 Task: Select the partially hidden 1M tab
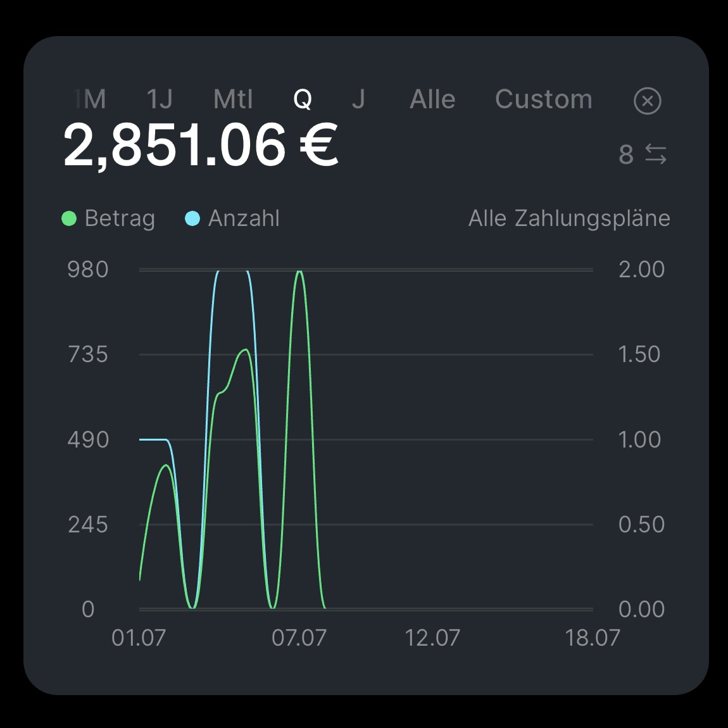tap(91, 99)
